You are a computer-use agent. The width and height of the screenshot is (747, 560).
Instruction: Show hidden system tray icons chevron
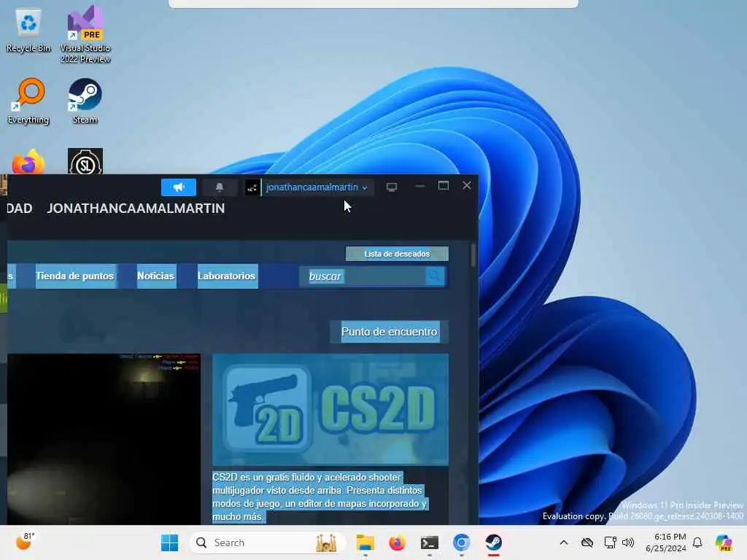tap(564, 542)
